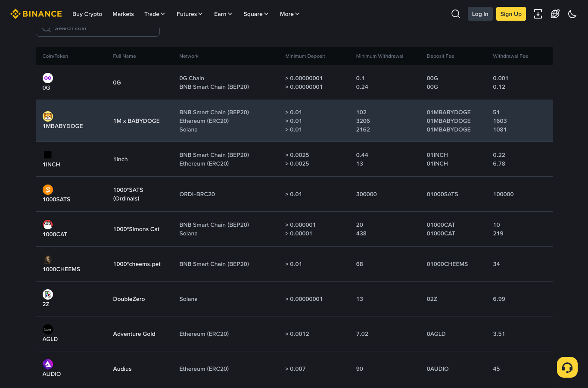Viewport: 588px width, 388px height.
Task: Click minimum withdrawal 68 for 1000CHEEMS
Action: tap(360, 264)
